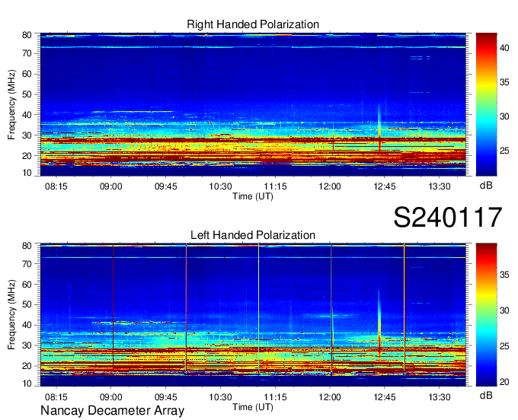Click the Nancay Decameter Array caption
The image size is (518, 420).
112,411
